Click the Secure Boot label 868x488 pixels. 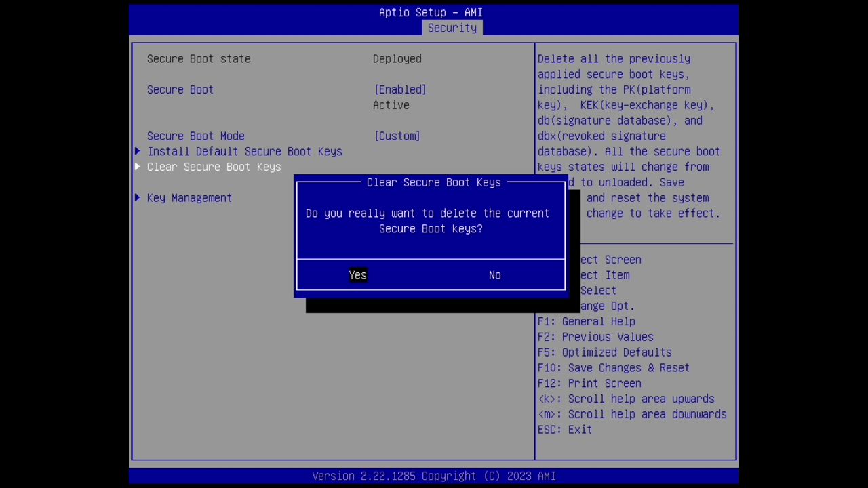coord(180,89)
